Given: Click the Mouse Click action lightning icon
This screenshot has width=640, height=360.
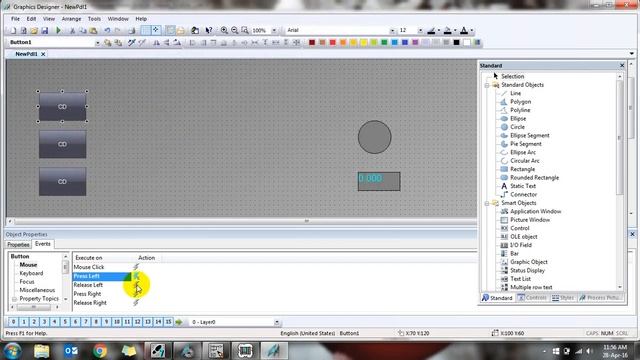Looking at the screenshot, I should coord(136,267).
